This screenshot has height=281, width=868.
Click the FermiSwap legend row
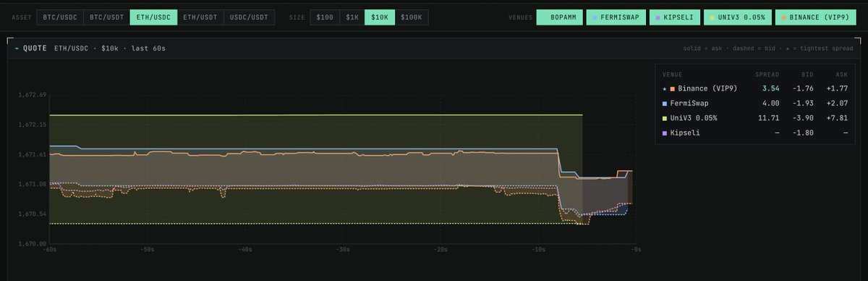click(755, 104)
